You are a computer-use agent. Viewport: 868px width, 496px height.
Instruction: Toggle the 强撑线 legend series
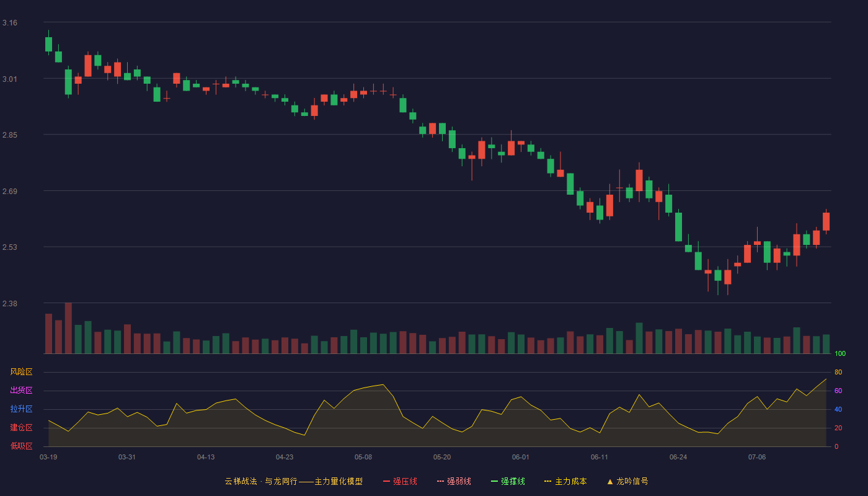pyautogui.click(x=508, y=481)
